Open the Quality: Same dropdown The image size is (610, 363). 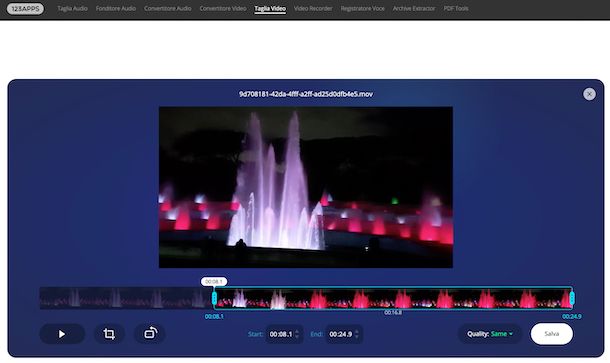490,334
